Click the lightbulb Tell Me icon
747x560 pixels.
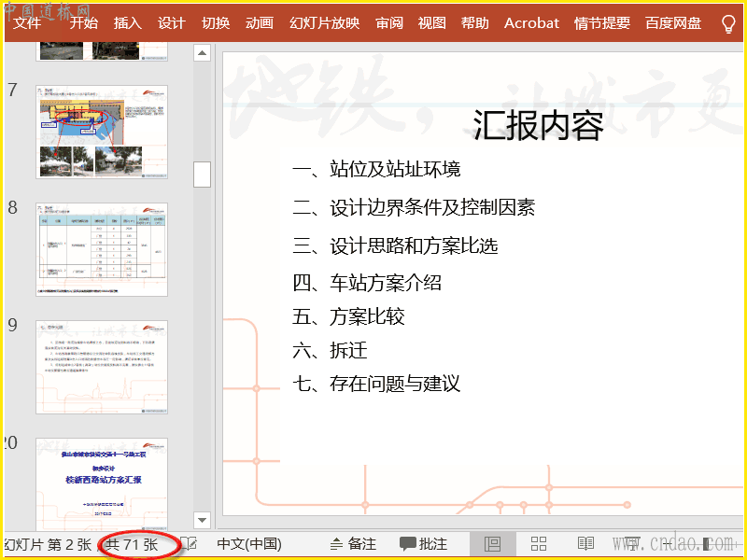click(728, 23)
